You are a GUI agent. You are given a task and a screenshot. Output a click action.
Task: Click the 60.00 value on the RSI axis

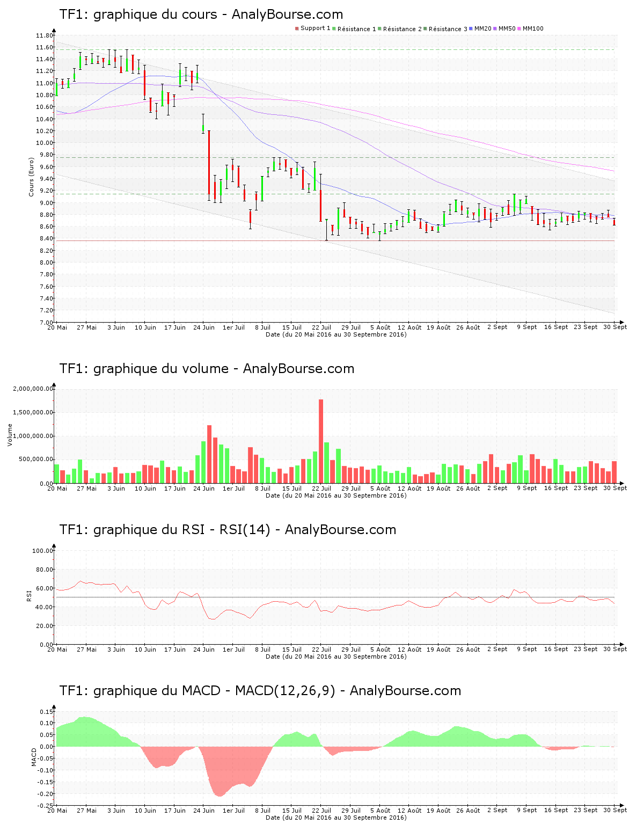pyautogui.click(x=45, y=588)
